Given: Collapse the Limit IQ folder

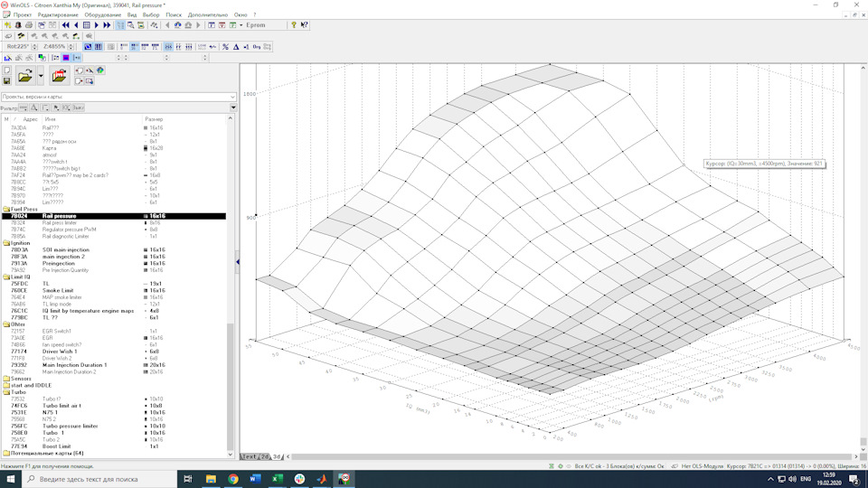Looking at the screenshot, I should [x=6, y=277].
